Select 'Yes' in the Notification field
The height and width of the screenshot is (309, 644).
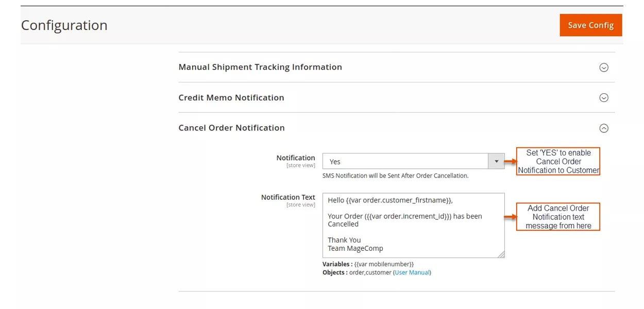[407, 161]
